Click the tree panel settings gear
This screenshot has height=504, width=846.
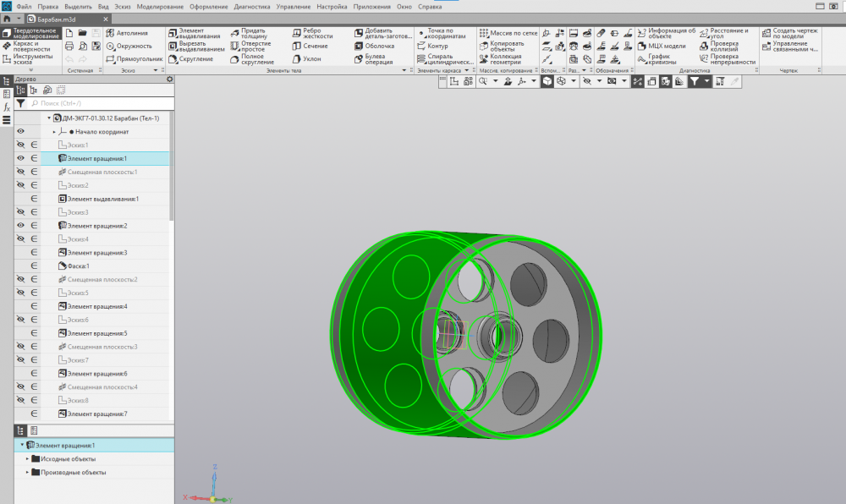click(x=169, y=79)
